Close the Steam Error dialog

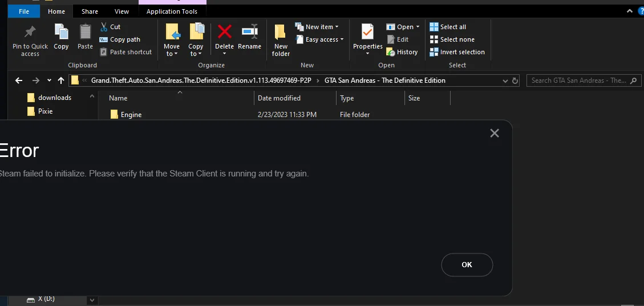coord(495,133)
